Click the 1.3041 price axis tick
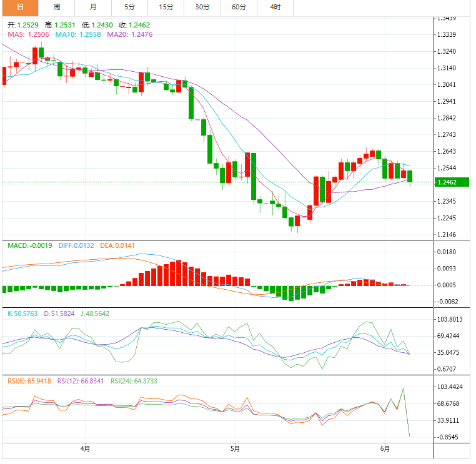Screen dimensions: 476x464 tap(447, 85)
